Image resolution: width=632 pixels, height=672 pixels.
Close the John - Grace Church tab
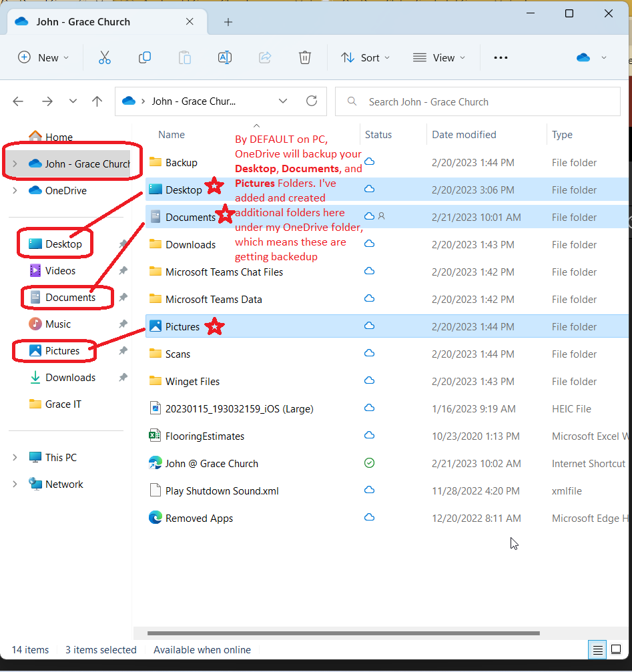[x=190, y=21]
